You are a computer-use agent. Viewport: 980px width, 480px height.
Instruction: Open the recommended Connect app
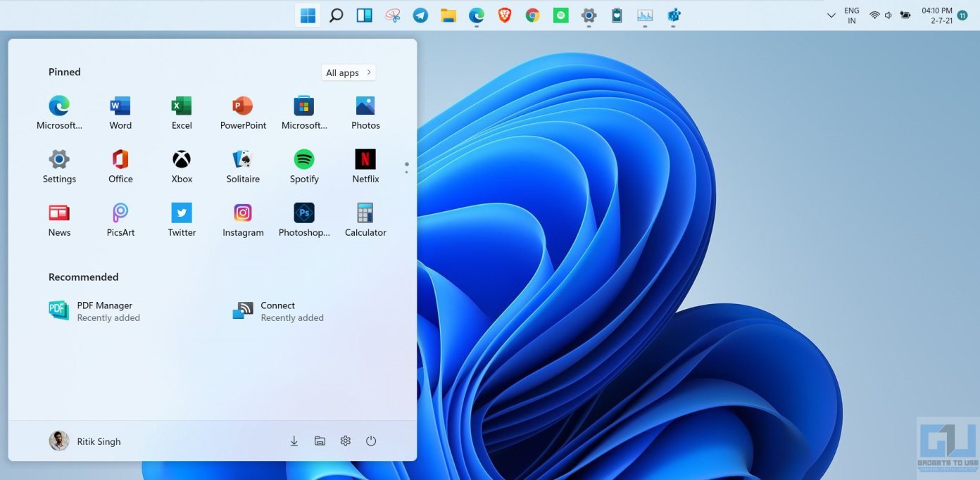tap(279, 311)
